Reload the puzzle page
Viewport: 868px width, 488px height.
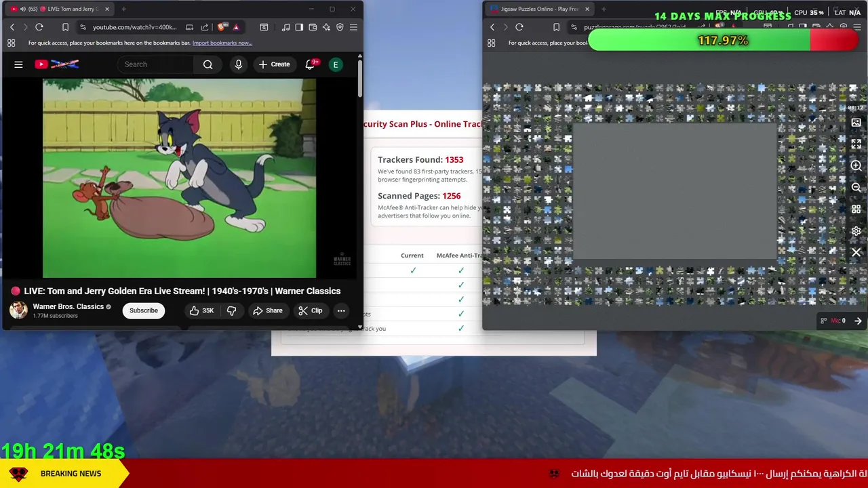(x=519, y=27)
